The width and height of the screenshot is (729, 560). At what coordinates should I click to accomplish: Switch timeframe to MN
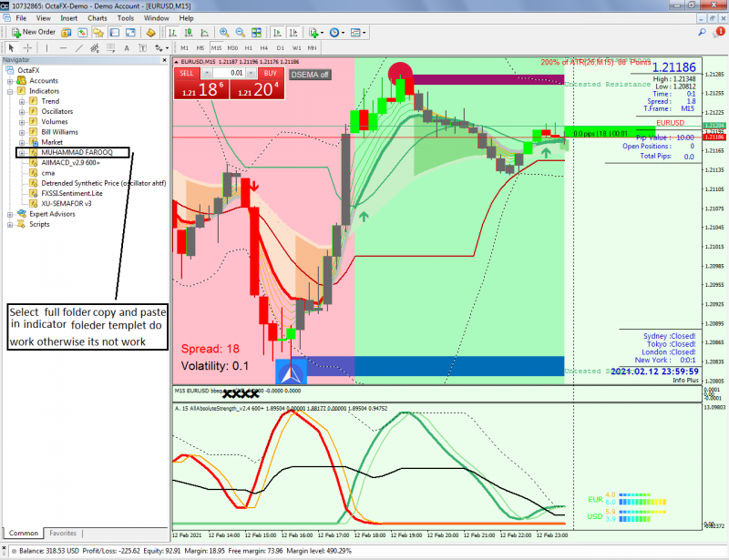pos(312,48)
